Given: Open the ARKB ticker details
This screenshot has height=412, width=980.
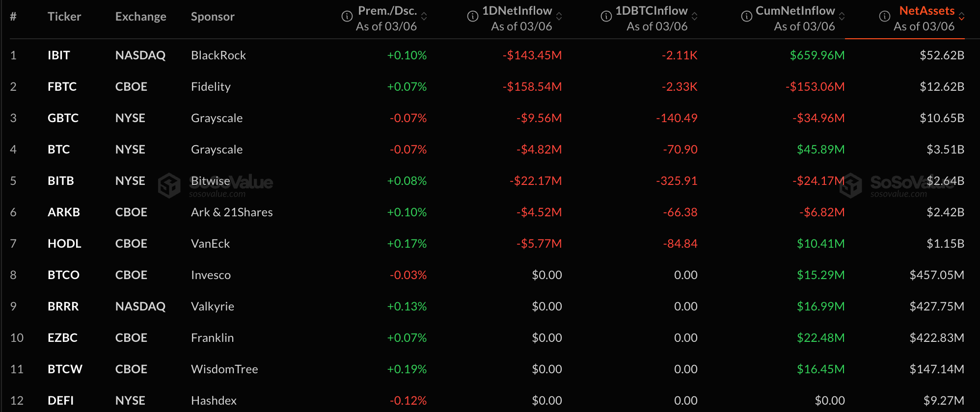Looking at the screenshot, I should (63, 212).
